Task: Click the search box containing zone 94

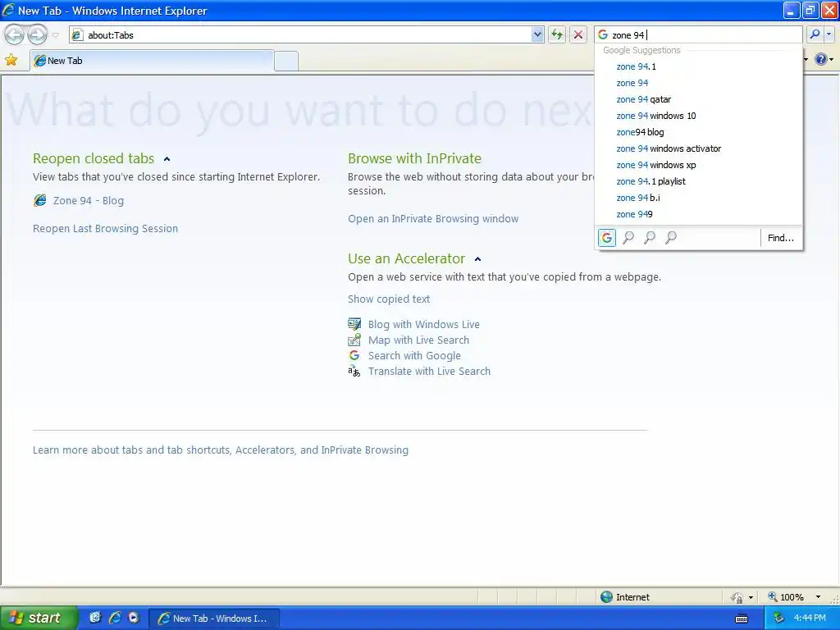Action: [x=698, y=34]
